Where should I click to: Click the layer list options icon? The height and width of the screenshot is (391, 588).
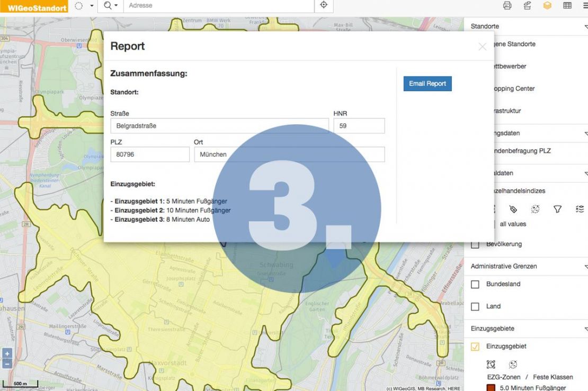[580, 209]
